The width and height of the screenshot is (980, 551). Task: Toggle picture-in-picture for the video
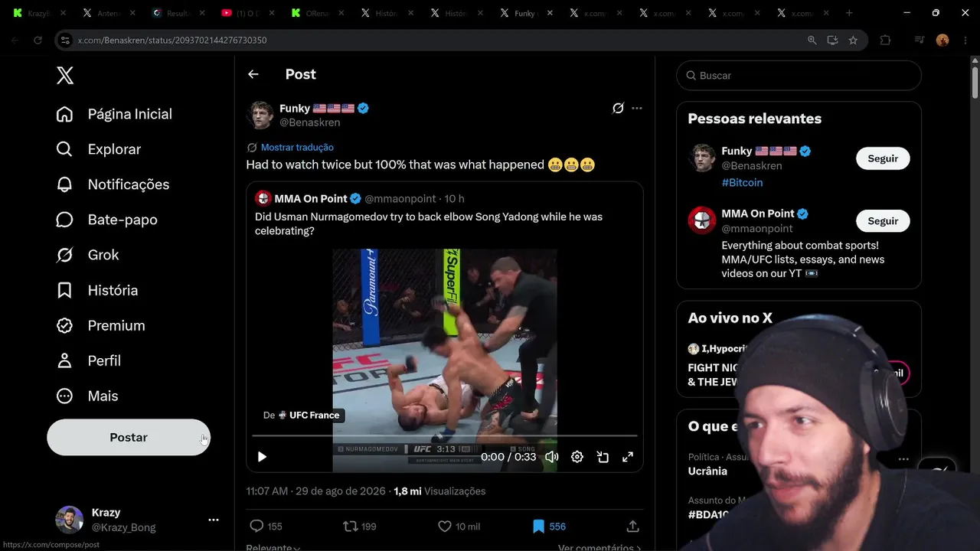click(x=603, y=457)
